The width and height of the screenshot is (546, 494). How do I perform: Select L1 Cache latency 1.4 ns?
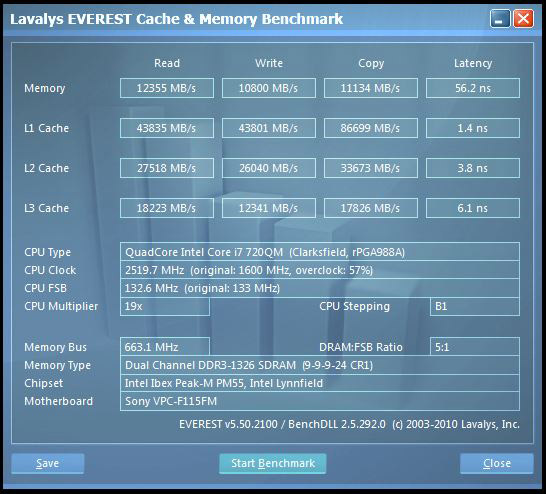pyautogui.click(x=473, y=128)
